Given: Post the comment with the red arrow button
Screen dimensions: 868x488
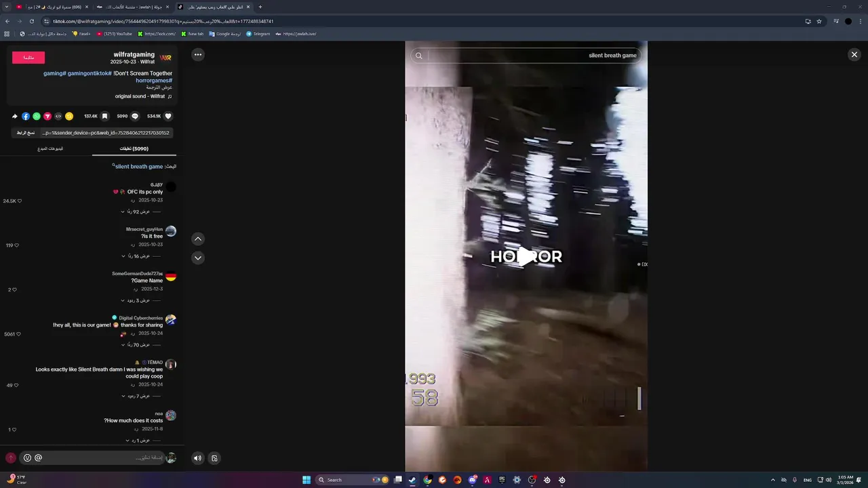Looking at the screenshot, I should pos(10,458).
